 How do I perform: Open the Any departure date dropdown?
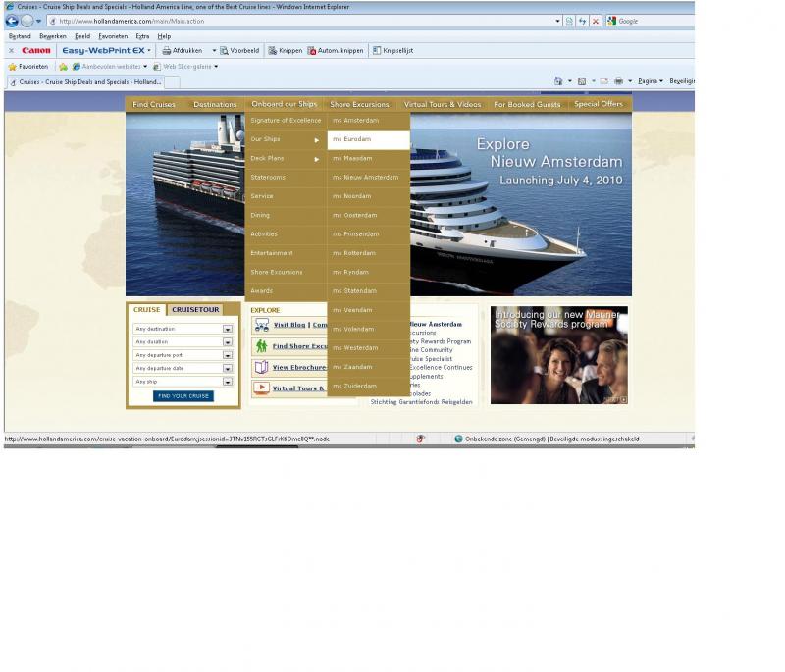click(228, 368)
